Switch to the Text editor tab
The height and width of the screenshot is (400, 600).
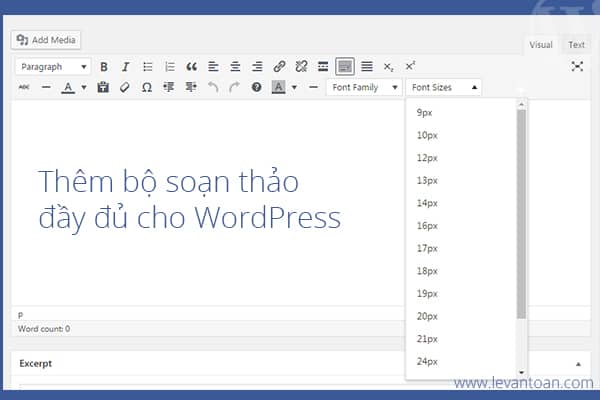[576, 45]
